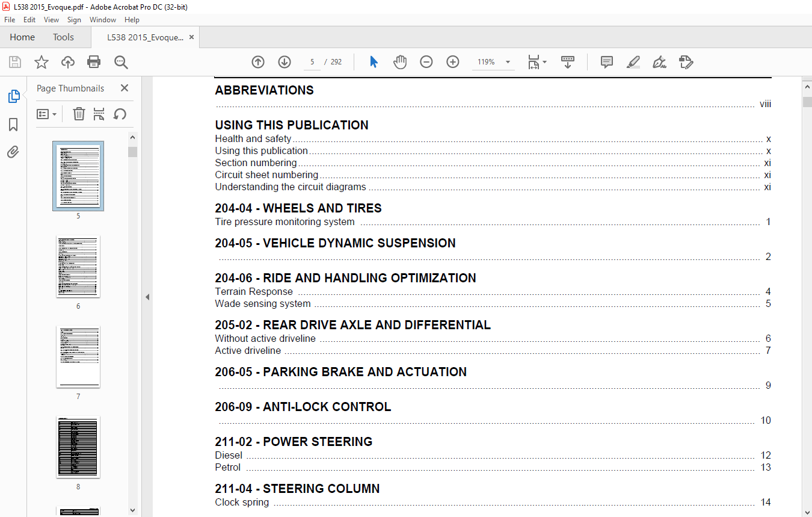Go to previous page with up arrow
Screen dimensions: 812x517
pos(258,62)
